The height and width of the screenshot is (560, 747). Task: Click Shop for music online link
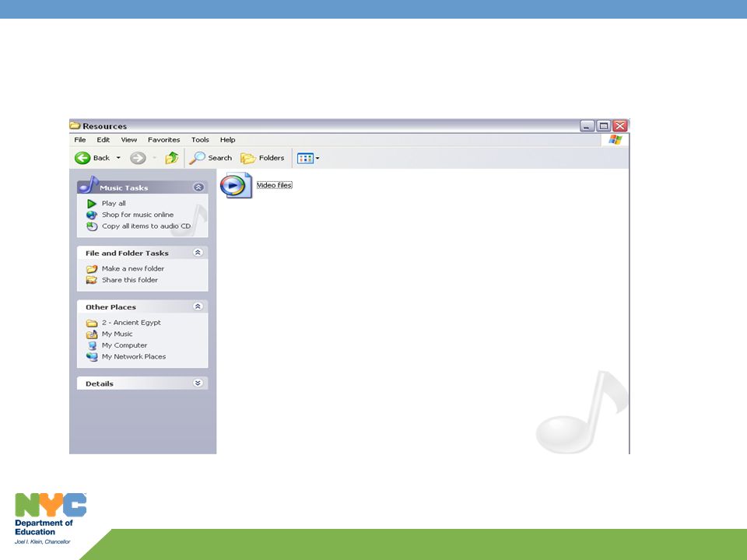tap(138, 215)
